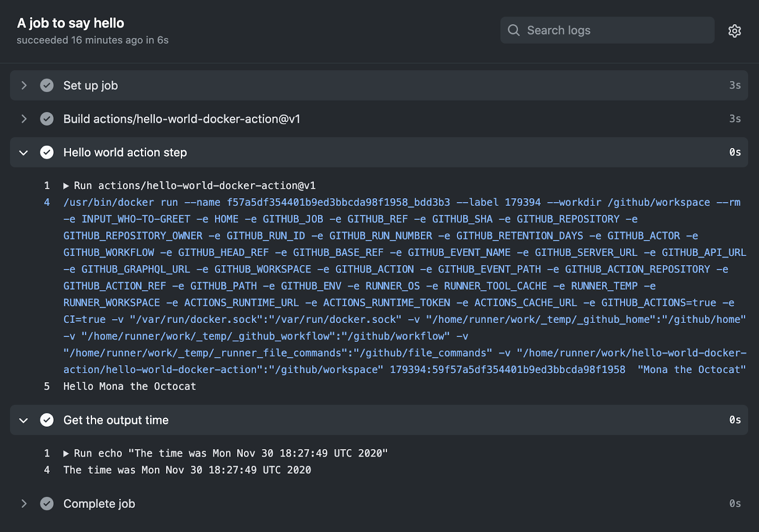This screenshot has height=532, width=759.
Task: Open the log settings gear icon
Action: click(734, 31)
